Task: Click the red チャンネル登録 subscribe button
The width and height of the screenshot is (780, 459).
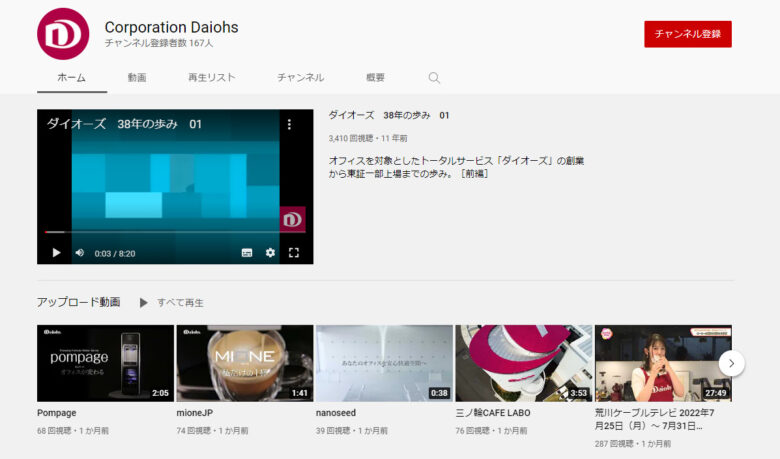Action: pyautogui.click(x=687, y=34)
